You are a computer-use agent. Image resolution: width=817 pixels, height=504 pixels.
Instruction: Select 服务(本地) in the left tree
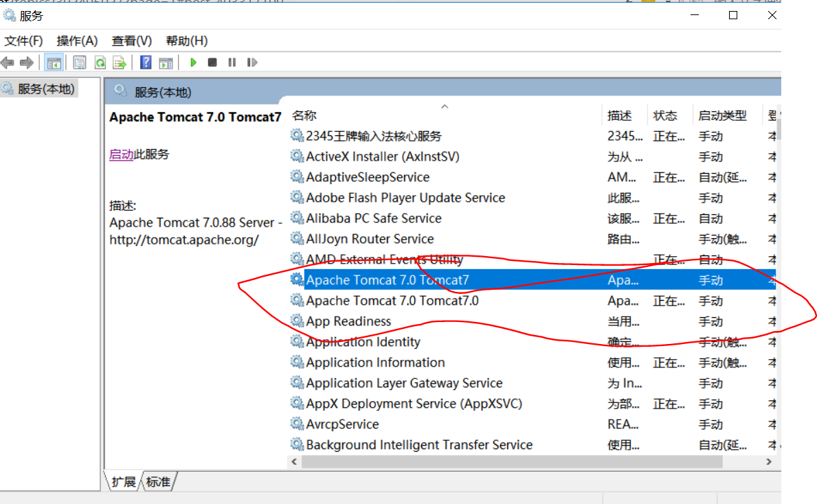[46, 89]
